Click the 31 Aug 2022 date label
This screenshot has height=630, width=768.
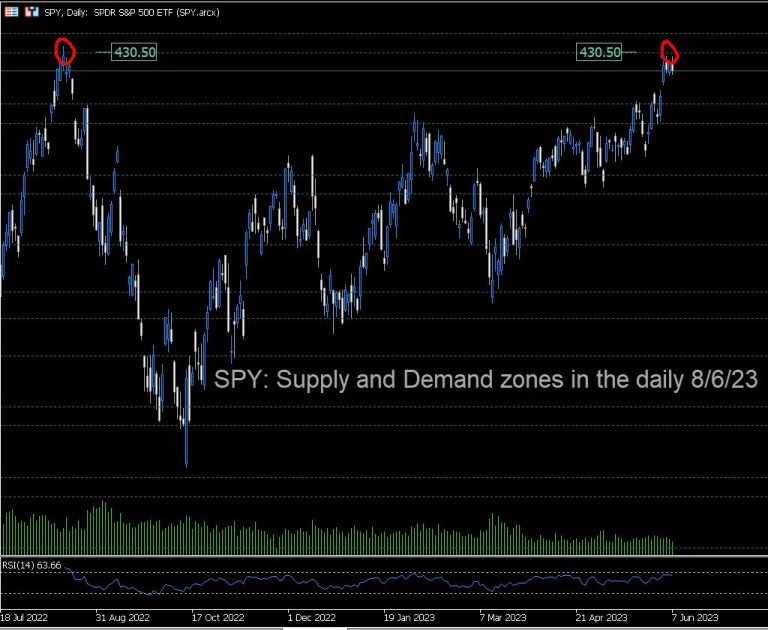(x=122, y=617)
